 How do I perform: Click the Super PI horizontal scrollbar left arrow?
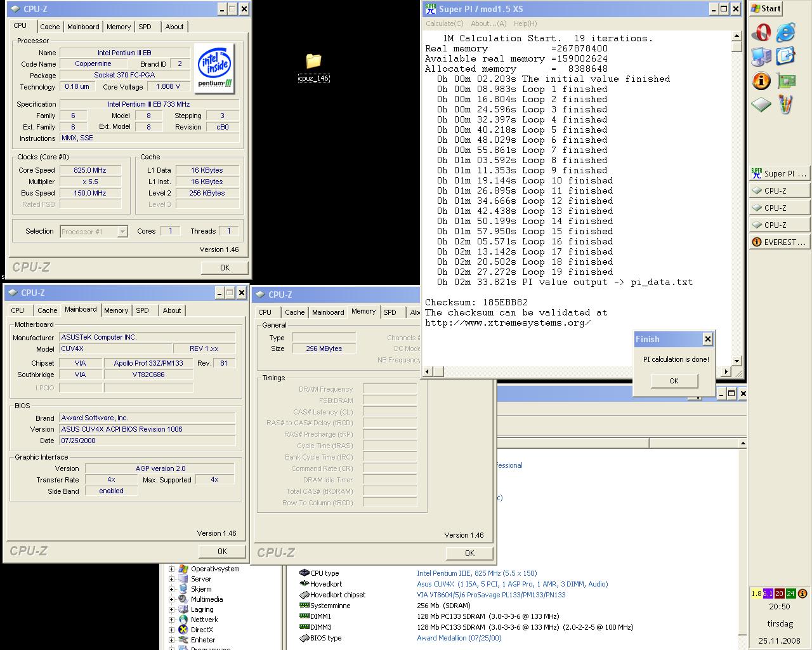428,371
